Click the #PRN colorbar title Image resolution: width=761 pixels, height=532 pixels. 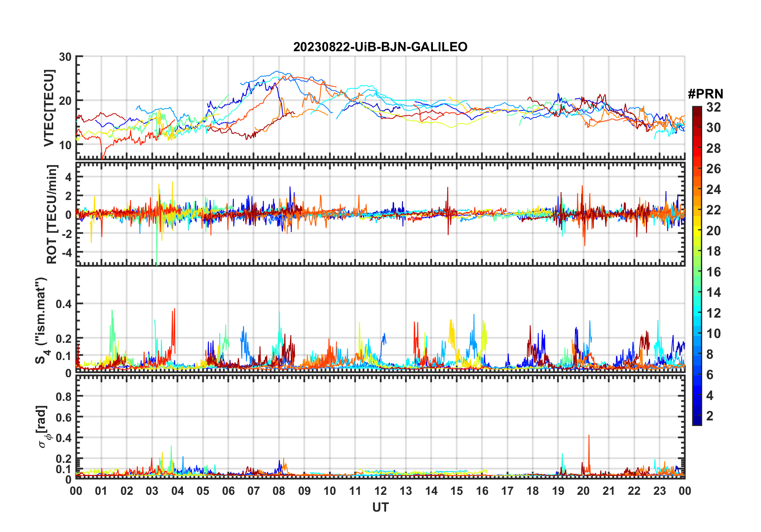click(x=705, y=94)
